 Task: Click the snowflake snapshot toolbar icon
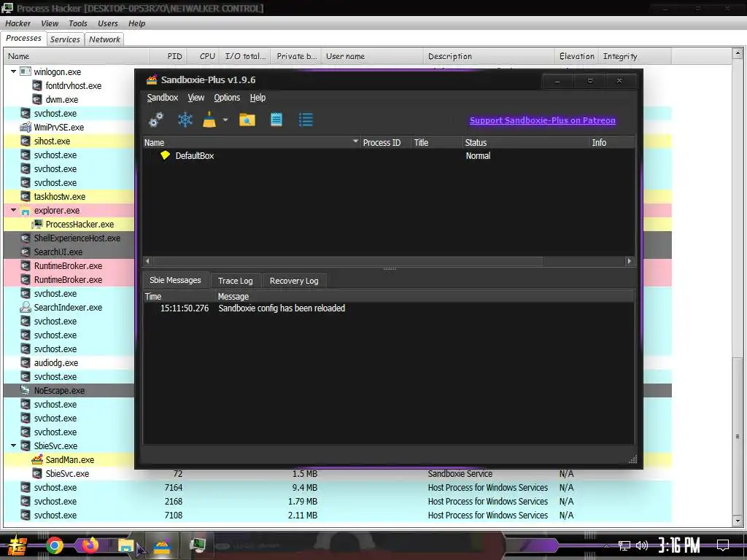click(185, 120)
